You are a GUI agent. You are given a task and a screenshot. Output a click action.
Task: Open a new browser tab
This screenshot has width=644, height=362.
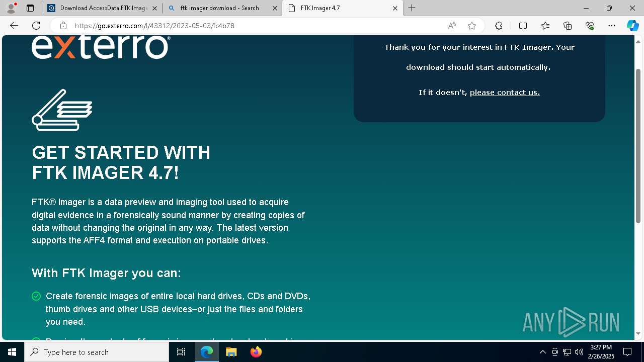click(412, 8)
